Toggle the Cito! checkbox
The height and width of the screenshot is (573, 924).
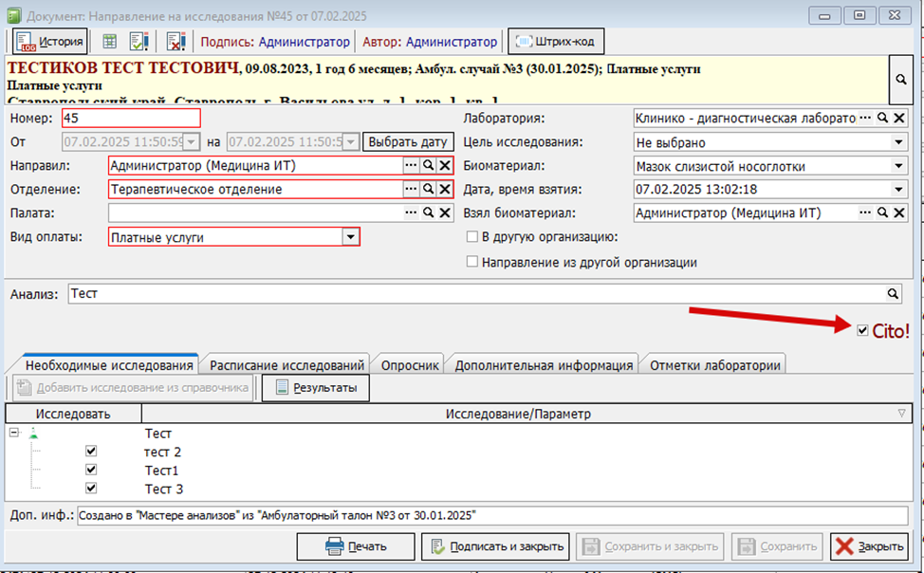[861, 330]
